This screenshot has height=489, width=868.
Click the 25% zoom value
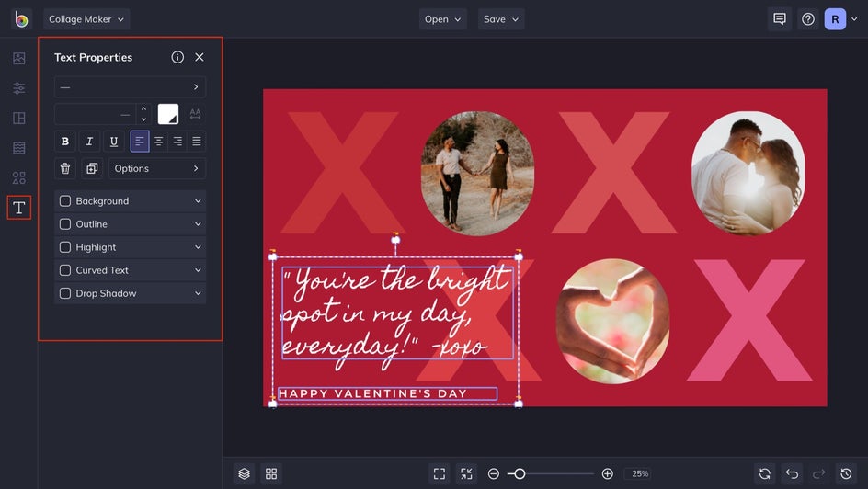(640, 473)
